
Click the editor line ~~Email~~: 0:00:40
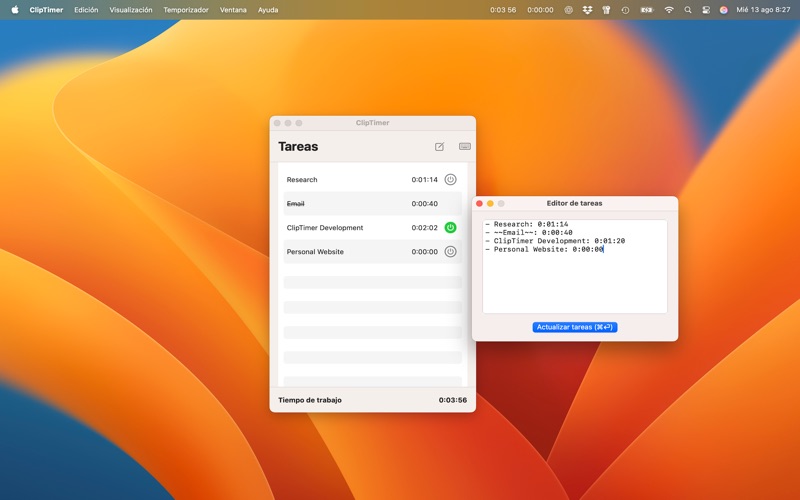pyautogui.click(x=529, y=232)
